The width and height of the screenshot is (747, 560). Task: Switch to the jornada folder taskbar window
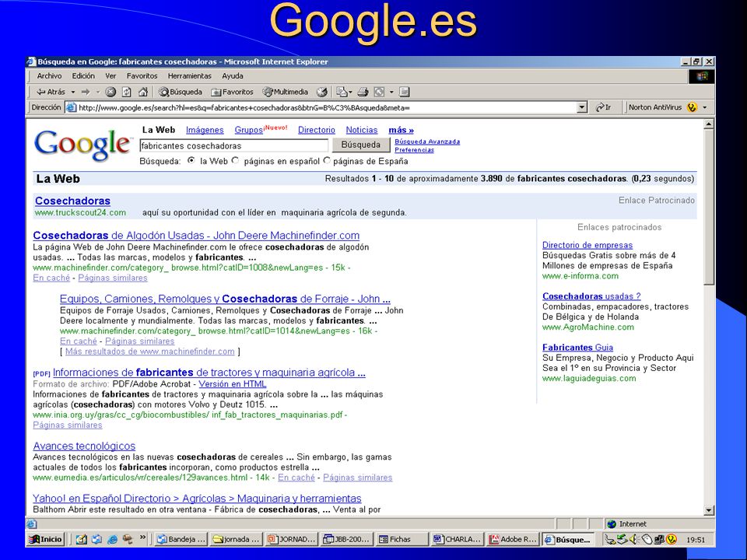click(x=237, y=539)
